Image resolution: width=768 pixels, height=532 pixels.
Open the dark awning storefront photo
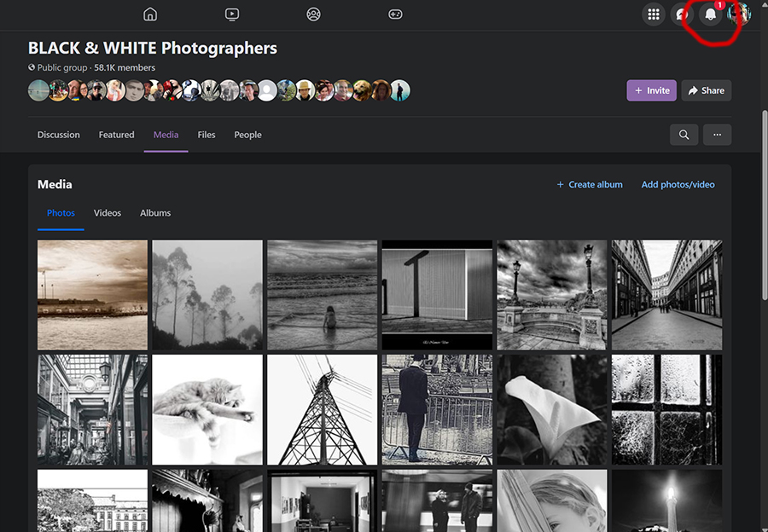click(x=207, y=500)
